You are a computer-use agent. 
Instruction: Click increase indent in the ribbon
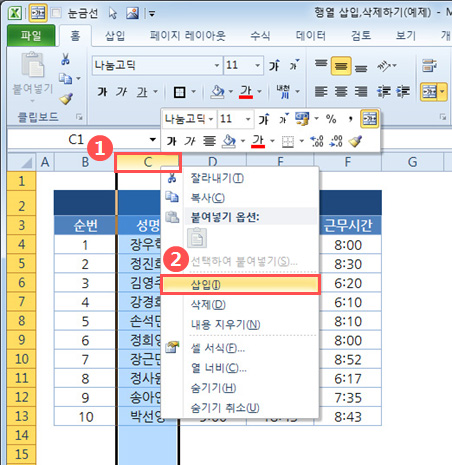pos(403,91)
